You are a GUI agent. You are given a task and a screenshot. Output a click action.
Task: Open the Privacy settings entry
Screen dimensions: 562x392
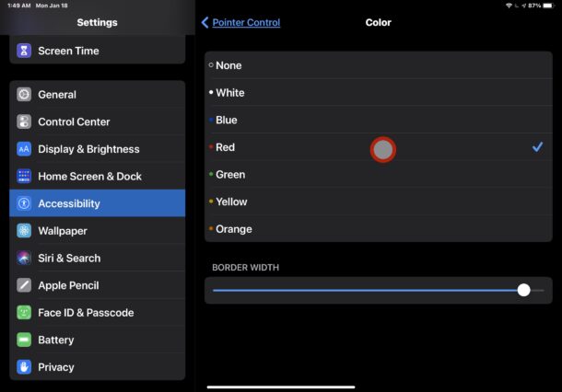coord(98,367)
